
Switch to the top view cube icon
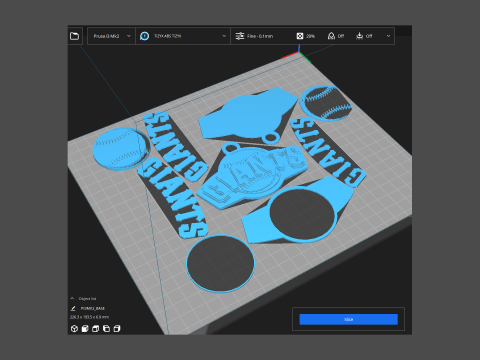(96, 329)
